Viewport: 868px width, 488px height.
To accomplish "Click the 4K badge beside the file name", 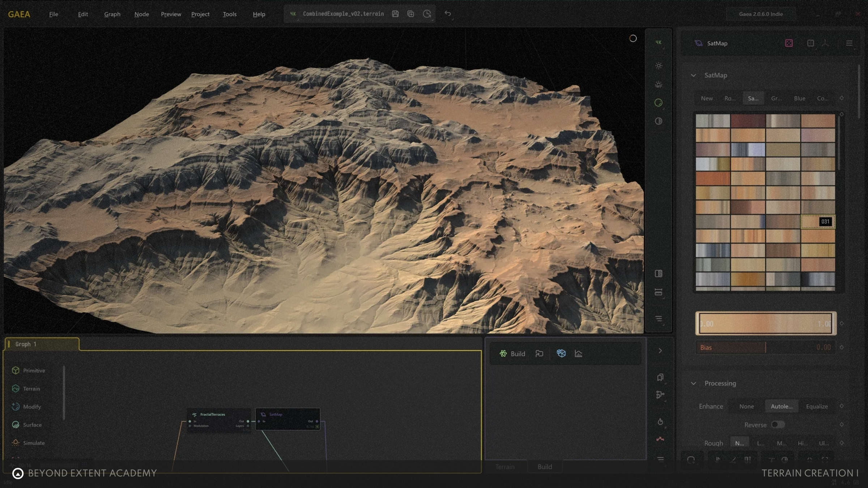I will coord(293,14).
